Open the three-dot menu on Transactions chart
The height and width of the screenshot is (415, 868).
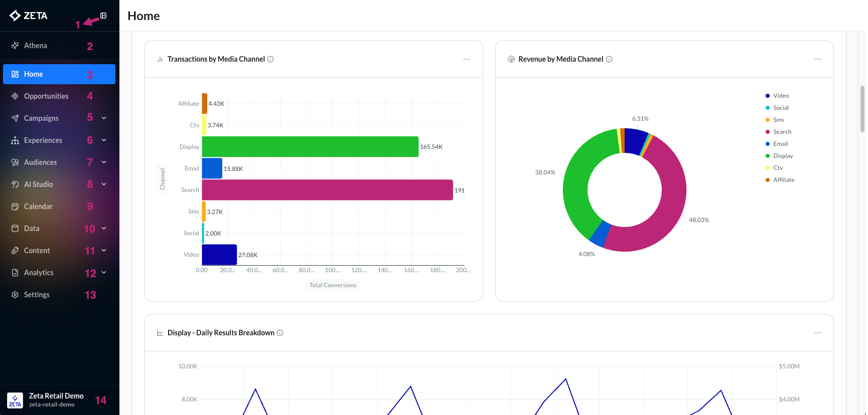pos(467,59)
